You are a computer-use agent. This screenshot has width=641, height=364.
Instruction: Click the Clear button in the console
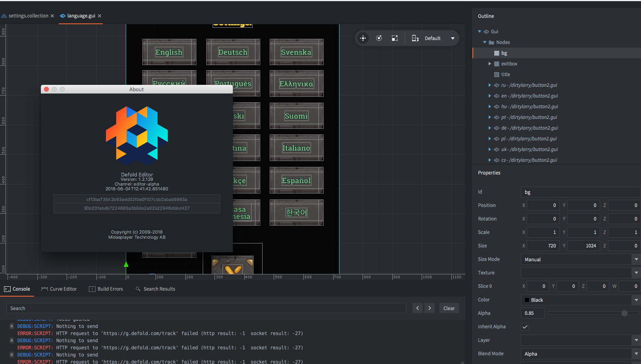coord(449,308)
